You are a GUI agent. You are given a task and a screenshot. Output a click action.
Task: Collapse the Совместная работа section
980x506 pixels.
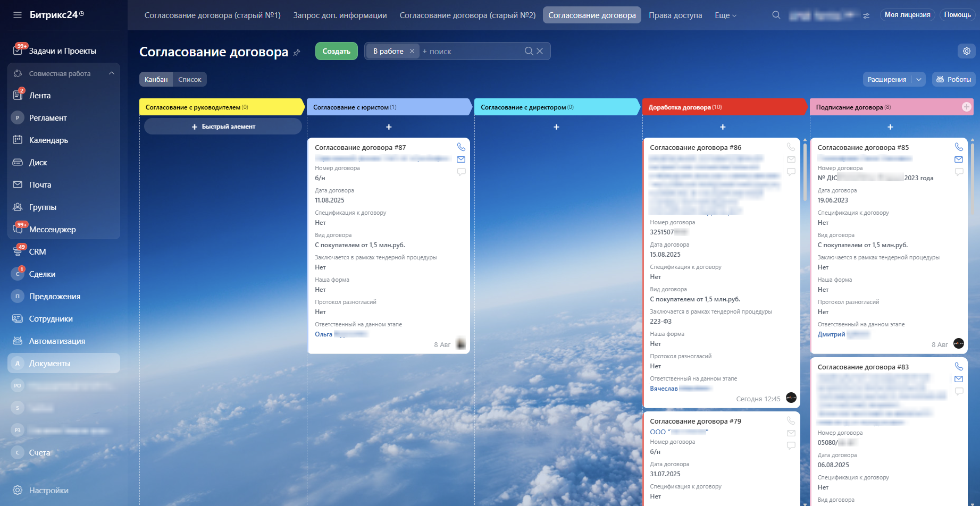click(x=112, y=73)
